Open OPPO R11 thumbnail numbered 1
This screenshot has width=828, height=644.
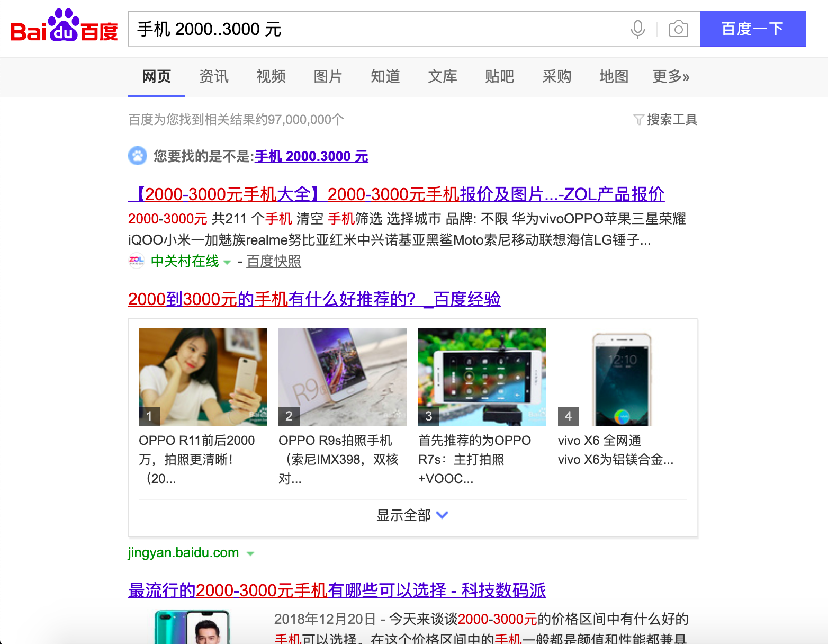click(203, 377)
